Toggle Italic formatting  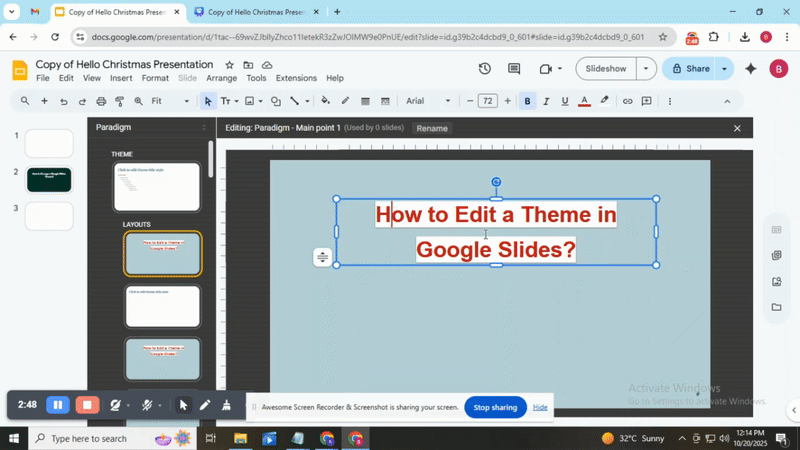[x=547, y=101]
